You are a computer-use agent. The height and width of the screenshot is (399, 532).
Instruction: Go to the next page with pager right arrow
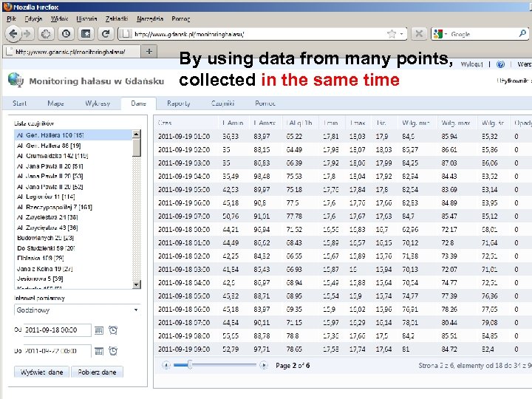point(263,366)
